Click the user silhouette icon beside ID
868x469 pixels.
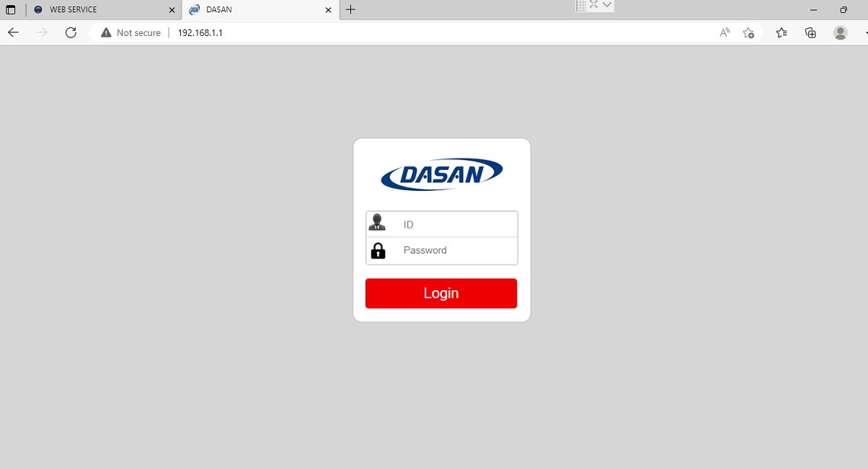click(x=377, y=223)
